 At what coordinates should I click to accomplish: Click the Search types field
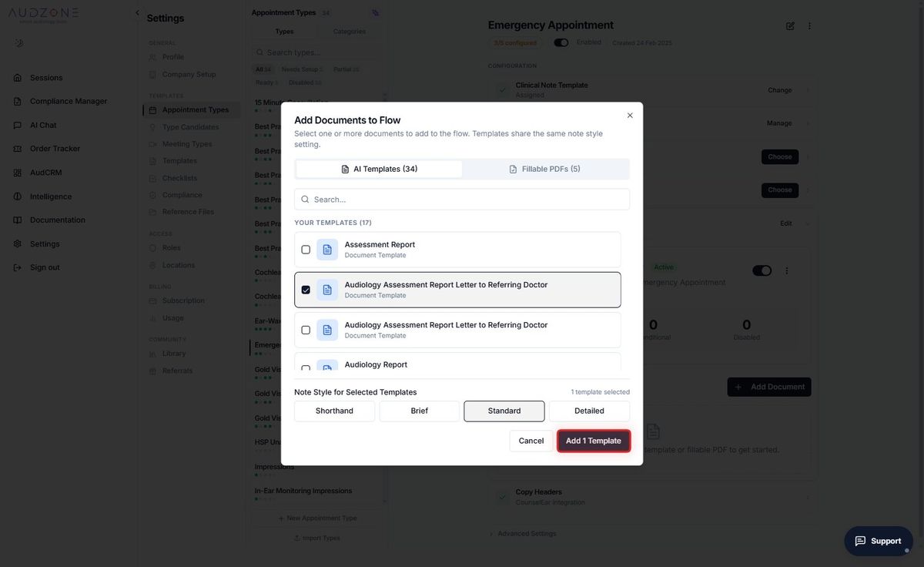[x=316, y=52]
